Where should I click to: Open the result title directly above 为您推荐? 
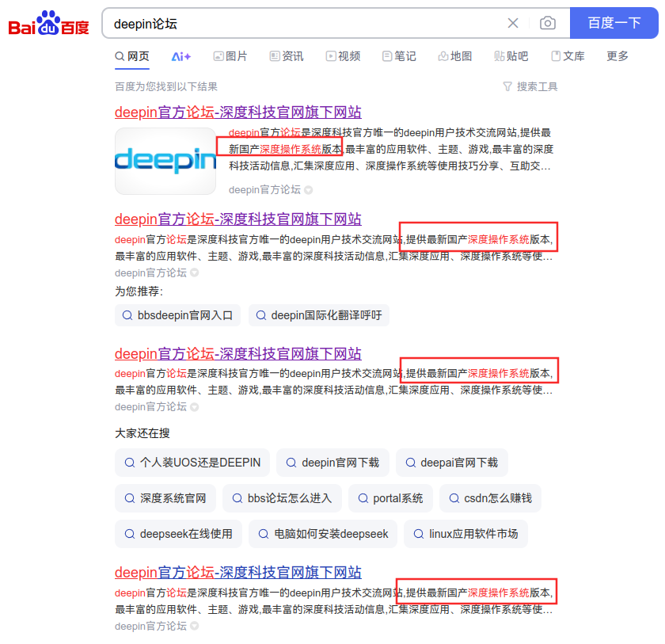tap(238, 219)
